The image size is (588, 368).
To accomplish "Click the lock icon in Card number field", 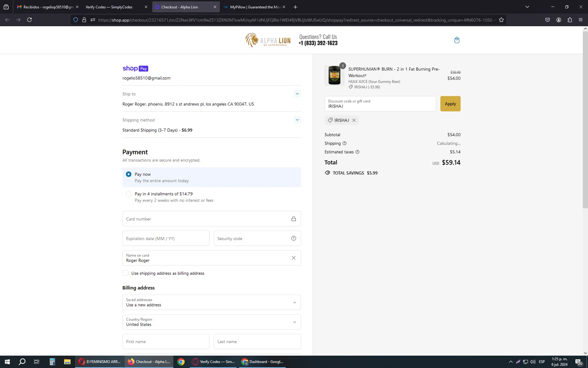I will pyautogui.click(x=294, y=219).
